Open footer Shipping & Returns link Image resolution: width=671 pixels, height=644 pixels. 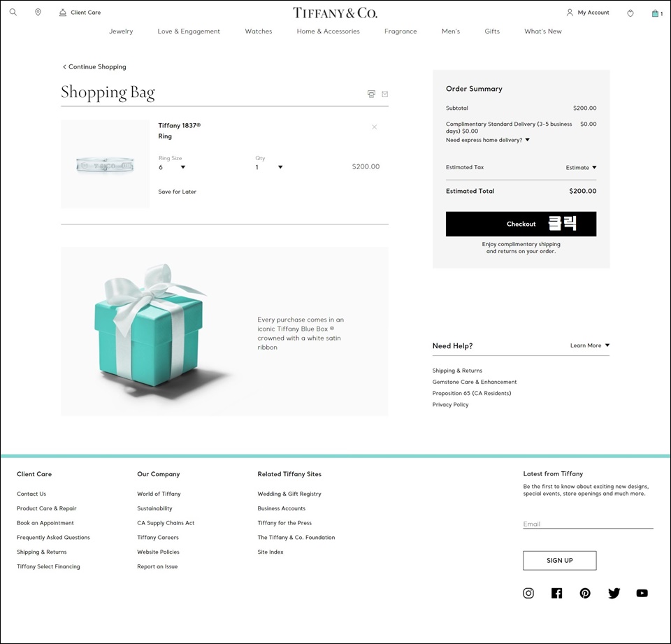(41, 552)
